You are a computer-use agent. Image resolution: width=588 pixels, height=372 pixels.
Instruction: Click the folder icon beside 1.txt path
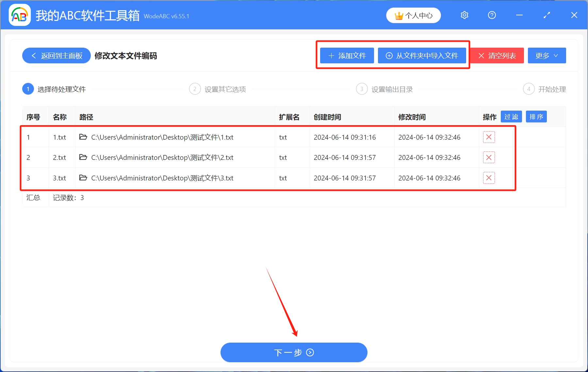83,137
